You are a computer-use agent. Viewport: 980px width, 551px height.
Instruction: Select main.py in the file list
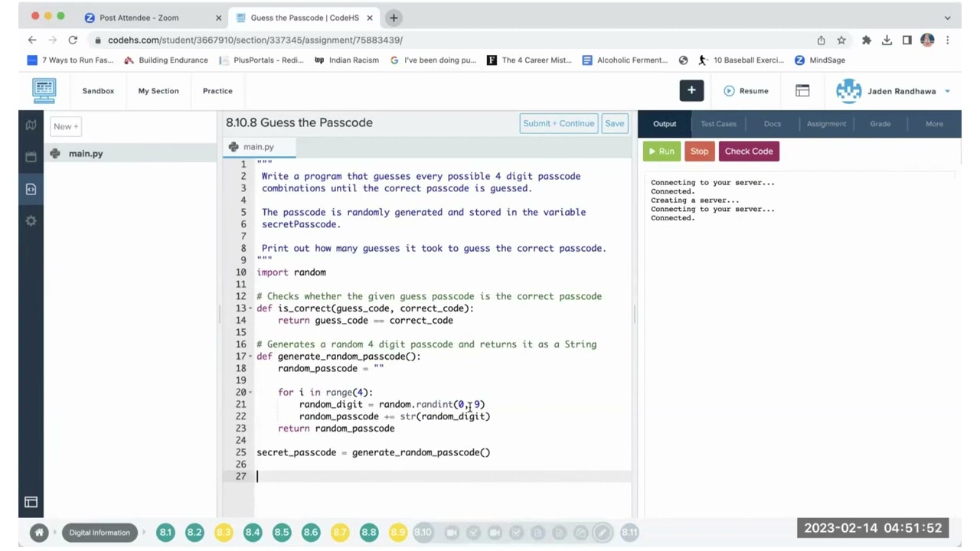pyautogui.click(x=130, y=154)
